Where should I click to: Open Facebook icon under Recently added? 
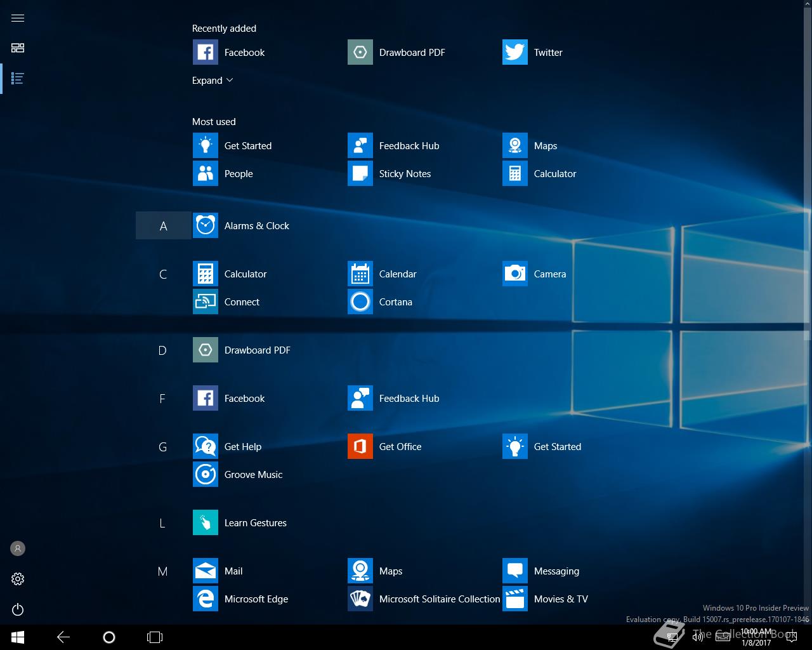click(206, 52)
